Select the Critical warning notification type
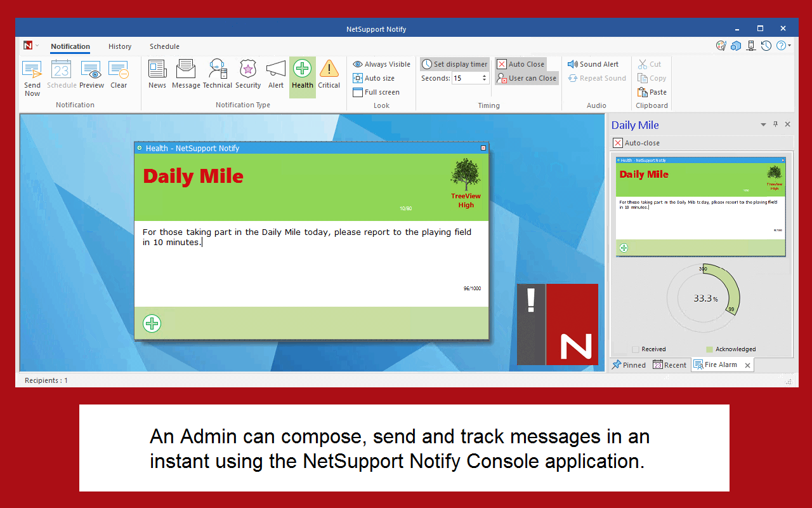The height and width of the screenshot is (508, 812). click(329, 75)
